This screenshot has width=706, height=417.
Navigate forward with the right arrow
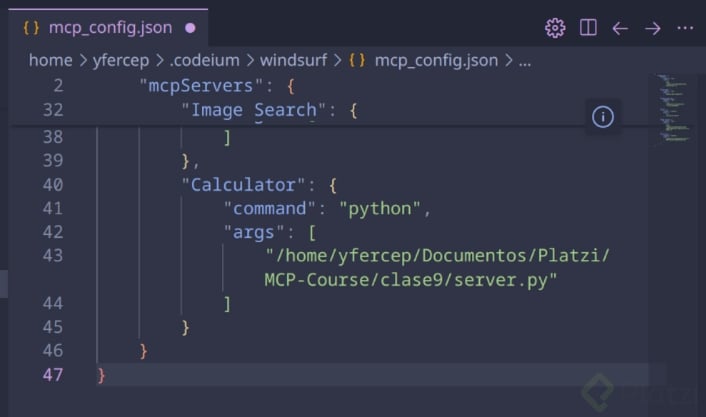(x=653, y=28)
